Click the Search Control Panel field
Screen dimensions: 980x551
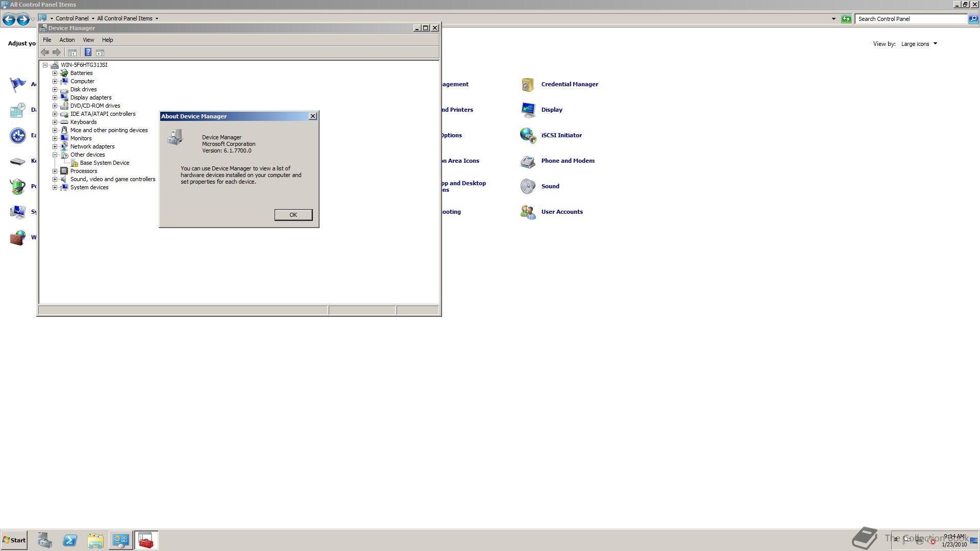911,19
